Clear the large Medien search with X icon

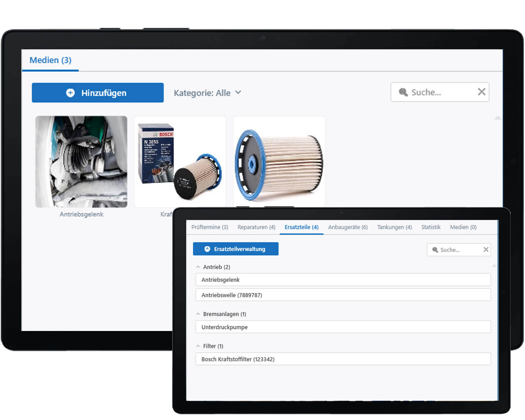(482, 92)
